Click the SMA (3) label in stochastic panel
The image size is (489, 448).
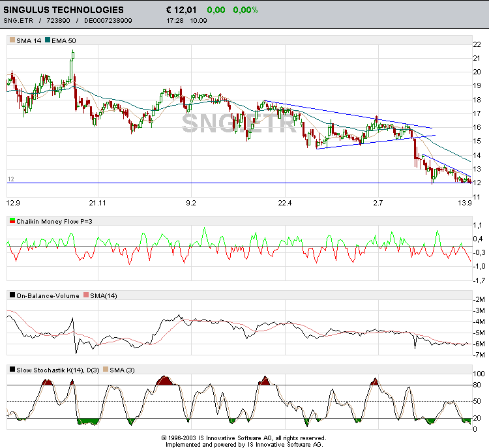123,370
